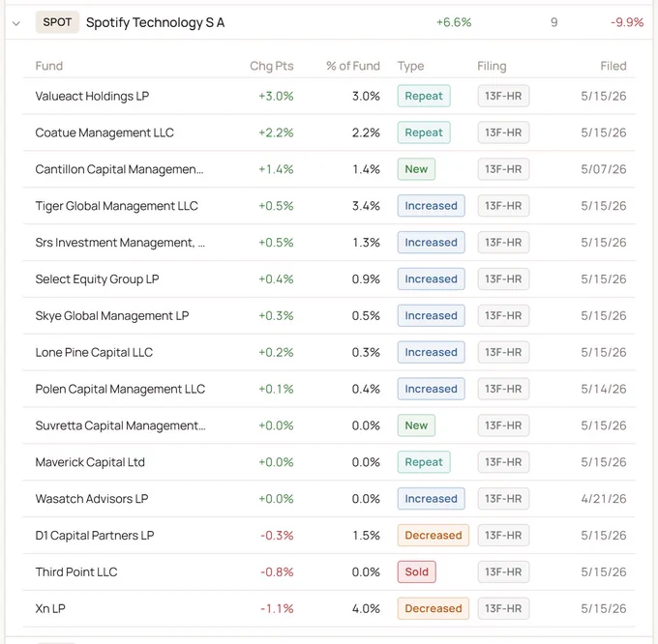The width and height of the screenshot is (658, 644).
Task: Click Increased badge for Polen Capital
Action: point(431,389)
